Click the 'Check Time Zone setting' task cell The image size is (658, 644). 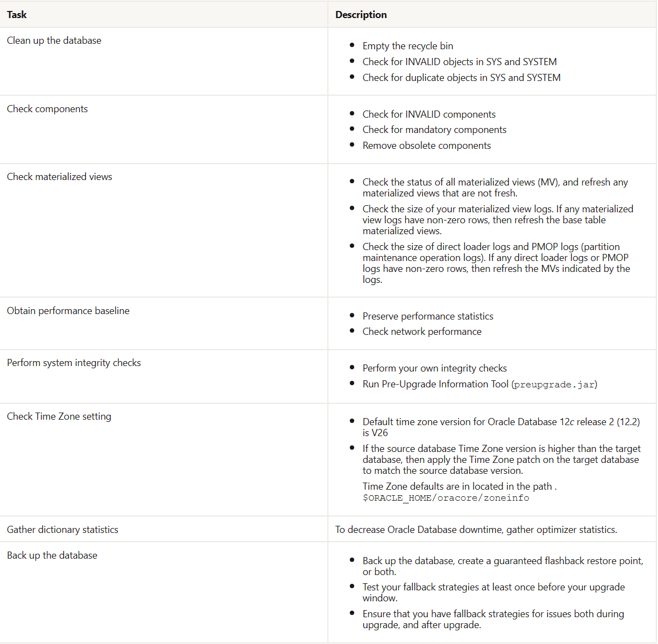pyautogui.click(x=59, y=416)
